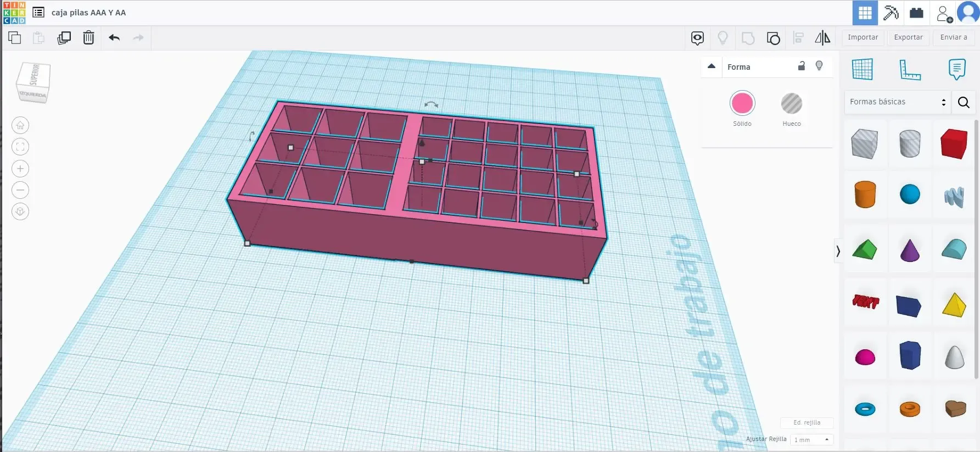
Task: Set the shape to Hueco
Action: point(792,103)
